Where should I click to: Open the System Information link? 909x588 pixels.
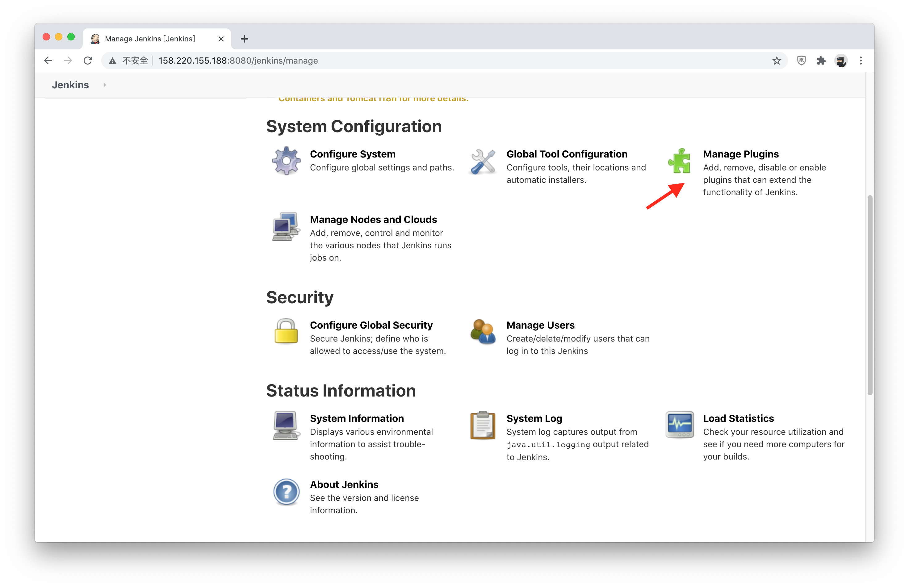357,418
